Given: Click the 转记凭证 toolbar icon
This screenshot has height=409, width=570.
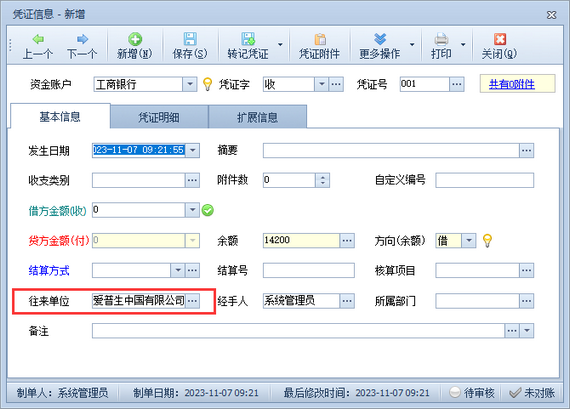Looking at the screenshot, I should click(x=248, y=39).
